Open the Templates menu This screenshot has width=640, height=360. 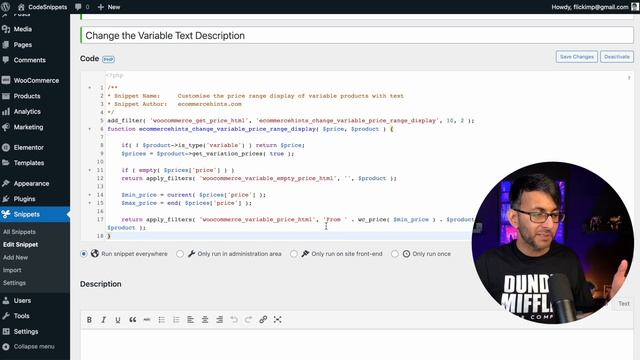[x=29, y=163]
